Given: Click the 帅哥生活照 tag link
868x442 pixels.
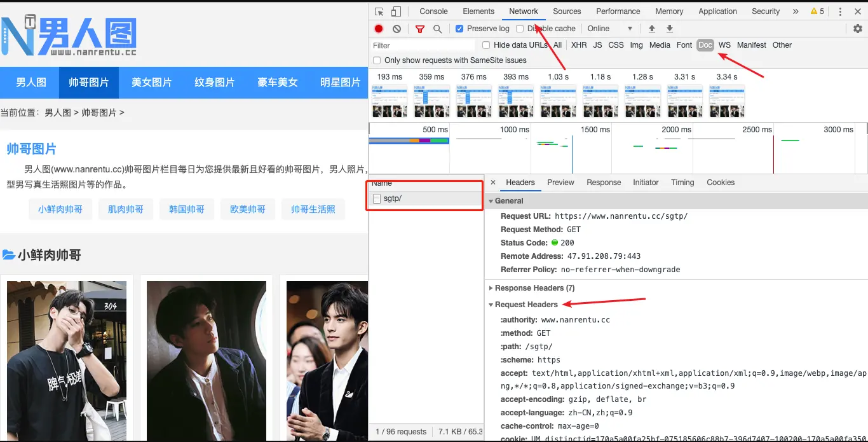Looking at the screenshot, I should pyautogui.click(x=313, y=209).
